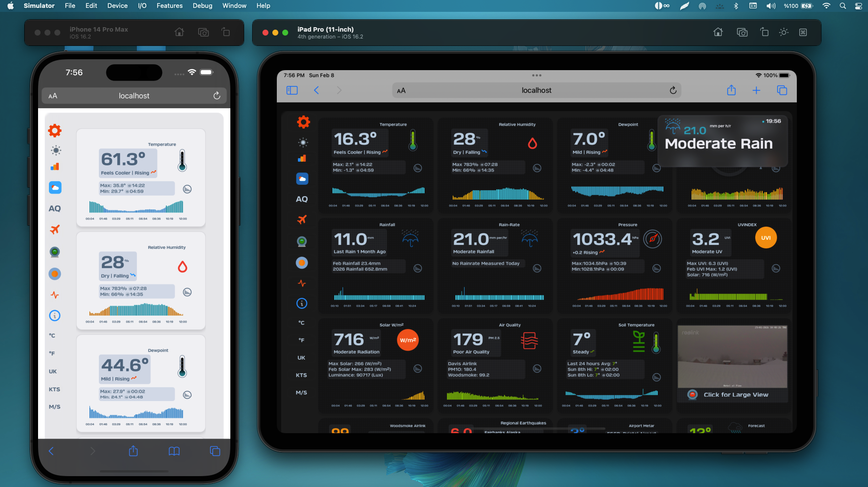
Task: Open the Features menu in the menu bar
Action: click(x=170, y=6)
